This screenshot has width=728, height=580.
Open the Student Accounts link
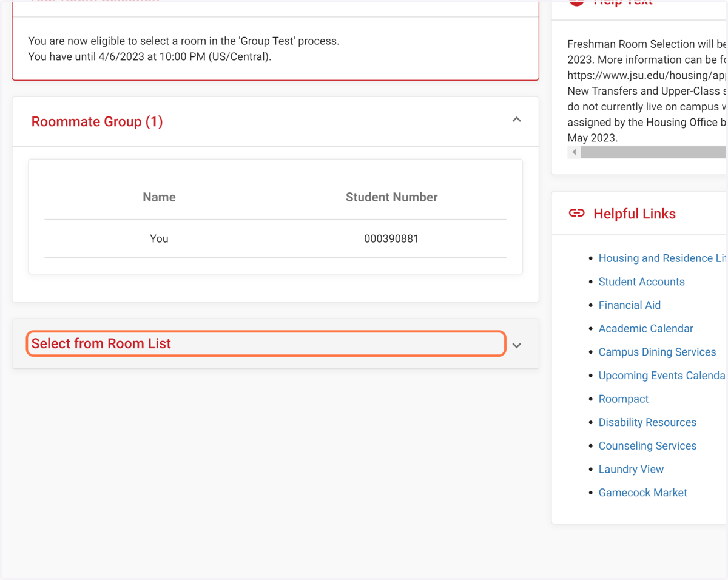tap(641, 282)
